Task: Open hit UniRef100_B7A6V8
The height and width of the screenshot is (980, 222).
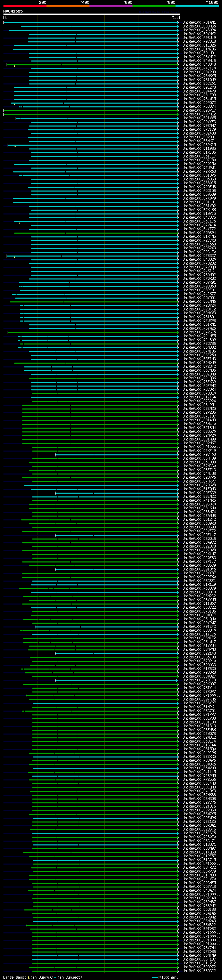Action: coord(199,485)
